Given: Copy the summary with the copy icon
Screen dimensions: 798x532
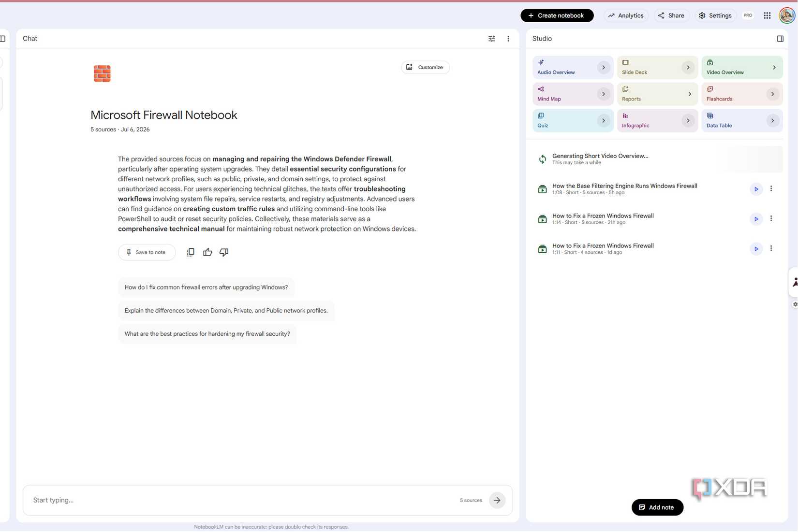Looking at the screenshot, I should tap(191, 252).
